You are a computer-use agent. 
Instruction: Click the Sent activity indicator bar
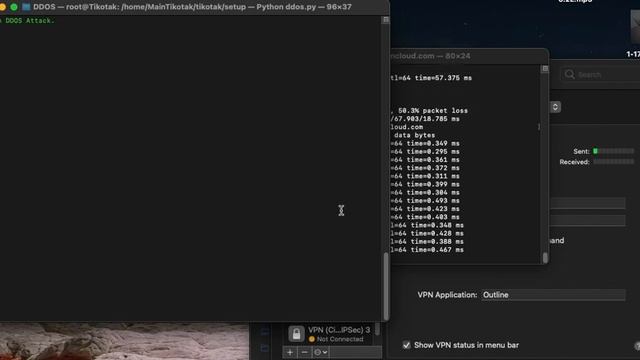613,151
